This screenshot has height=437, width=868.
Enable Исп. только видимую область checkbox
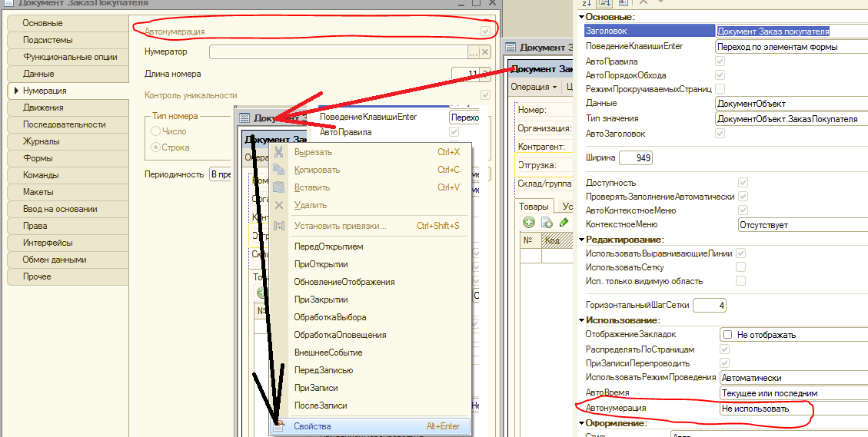click(x=740, y=281)
